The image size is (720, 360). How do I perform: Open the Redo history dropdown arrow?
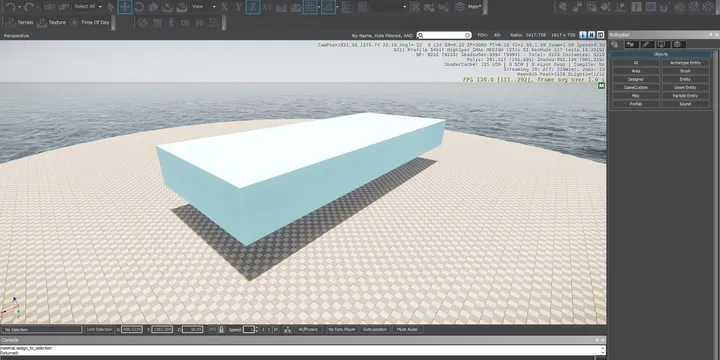(x=38, y=7)
